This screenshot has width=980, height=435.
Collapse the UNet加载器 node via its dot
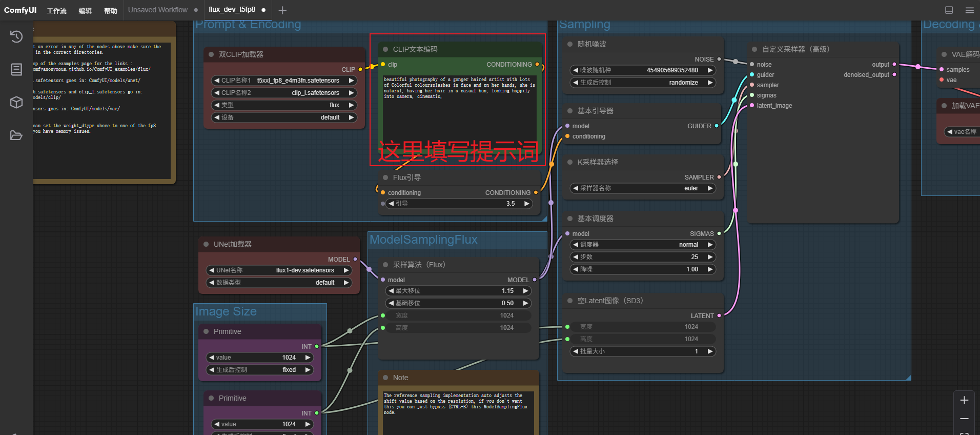[x=206, y=244]
